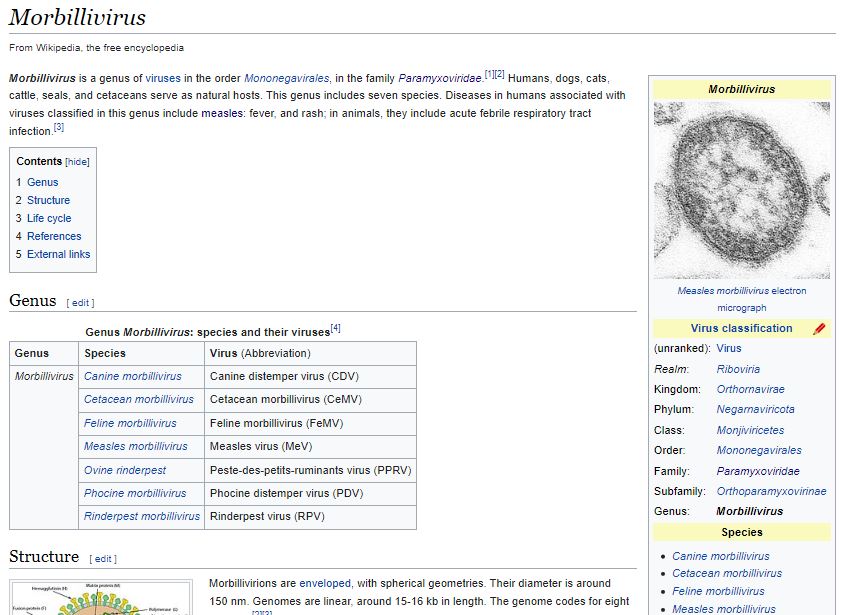842x615 pixels.
Task: Click the 'Feline morbillivirus (FeMV)' table cell
Action: tap(310, 423)
